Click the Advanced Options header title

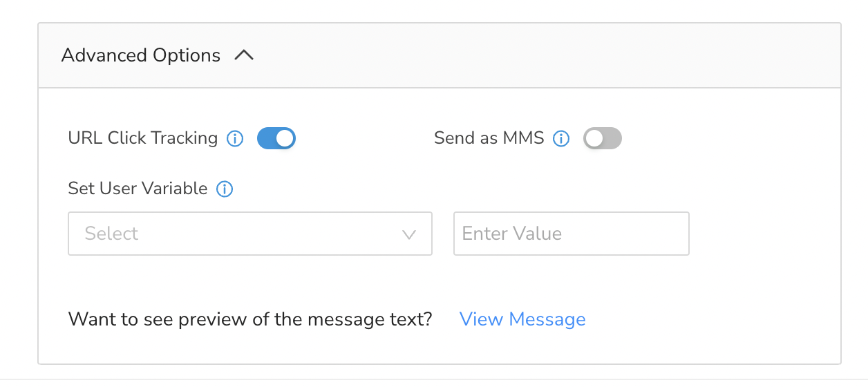pos(141,55)
